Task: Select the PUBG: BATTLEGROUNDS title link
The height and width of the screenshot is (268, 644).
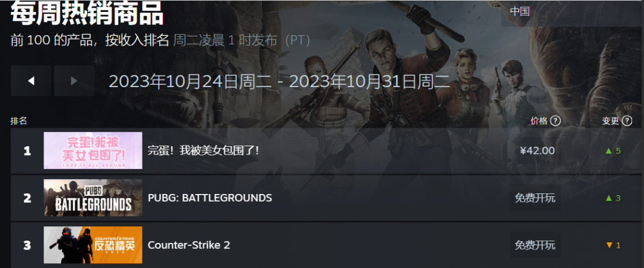Action: click(x=210, y=198)
